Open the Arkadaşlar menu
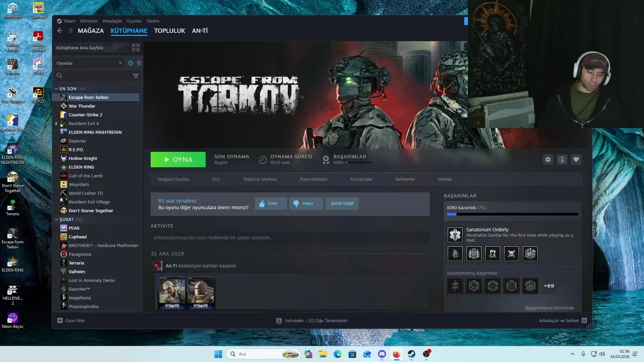This screenshot has width=644, height=362. click(112, 21)
